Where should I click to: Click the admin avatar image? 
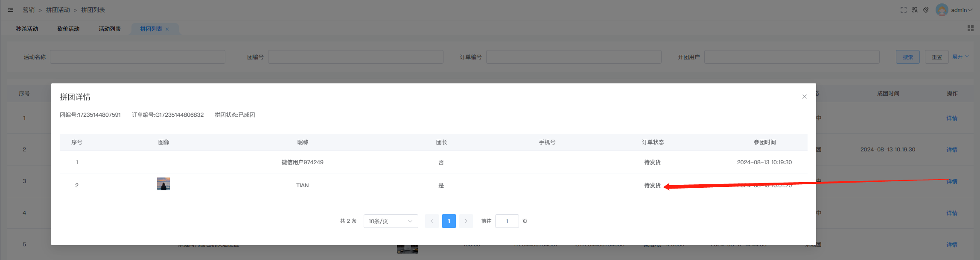[942, 10]
